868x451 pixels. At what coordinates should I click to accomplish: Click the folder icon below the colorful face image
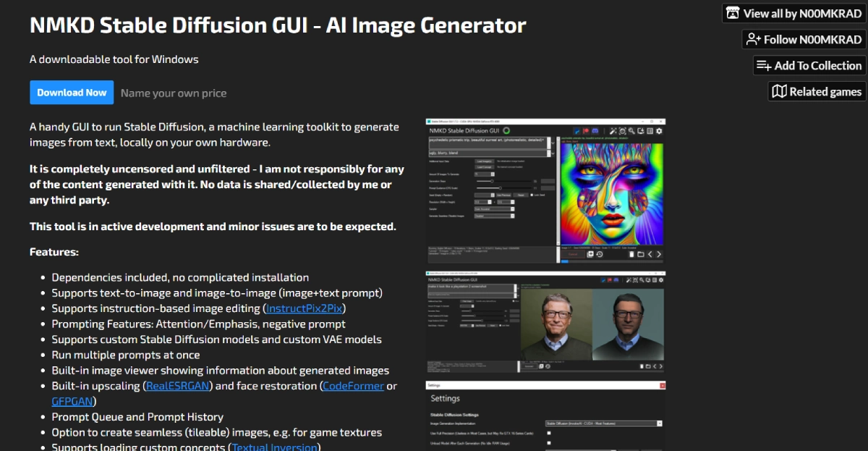(x=640, y=254)
